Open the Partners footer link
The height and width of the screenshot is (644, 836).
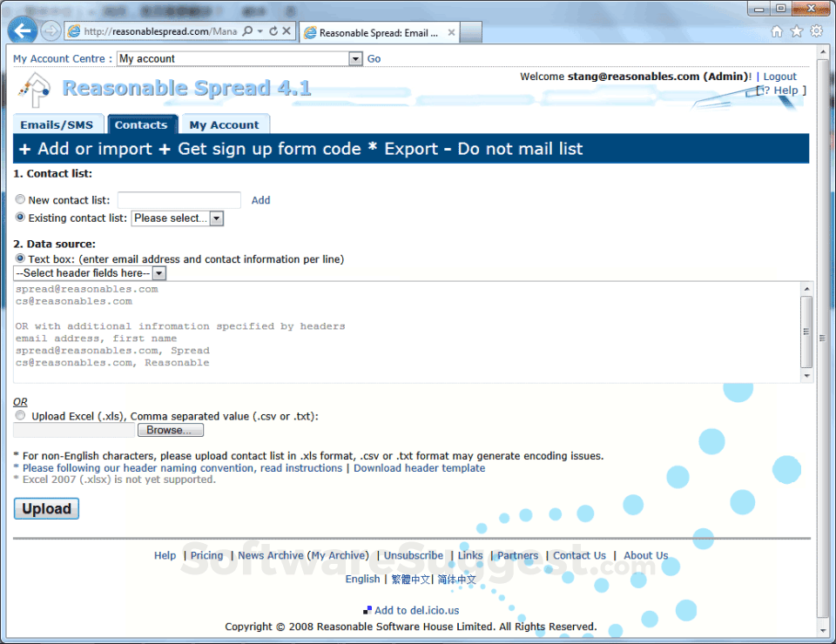(517, 555)
